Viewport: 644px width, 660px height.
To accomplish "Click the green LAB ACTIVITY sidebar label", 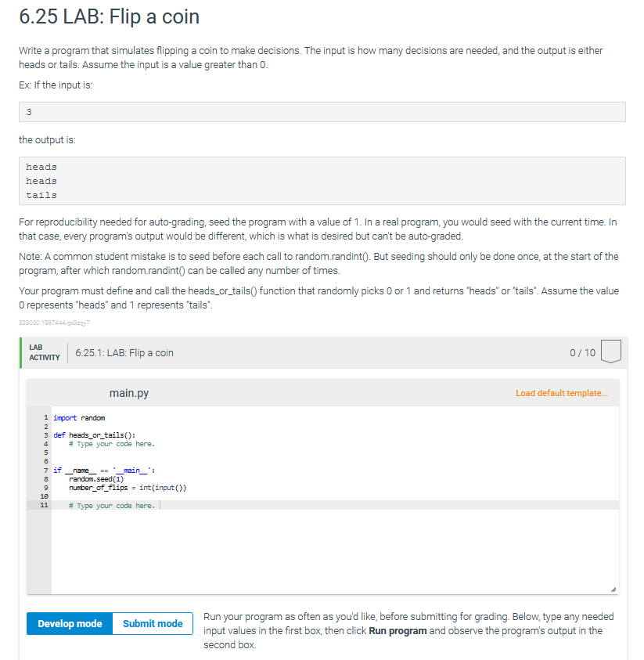I will coord(44,352).
